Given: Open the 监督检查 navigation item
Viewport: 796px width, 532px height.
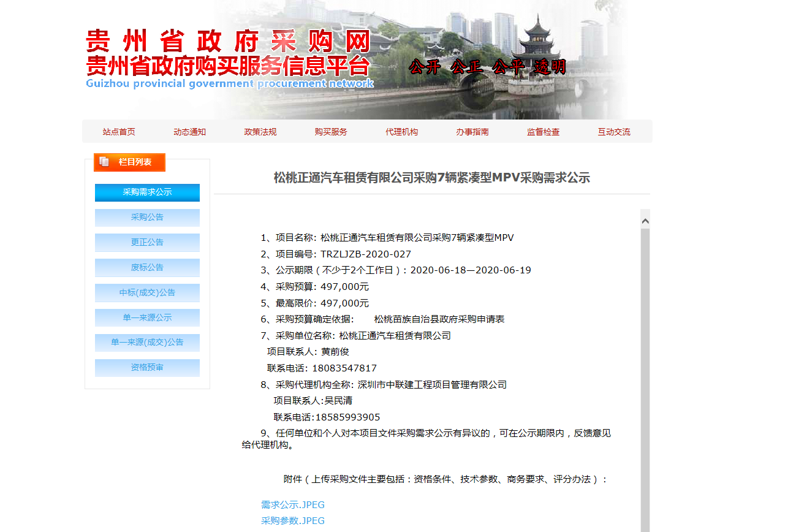Looking at the screenshot, I should pos(544,132).
